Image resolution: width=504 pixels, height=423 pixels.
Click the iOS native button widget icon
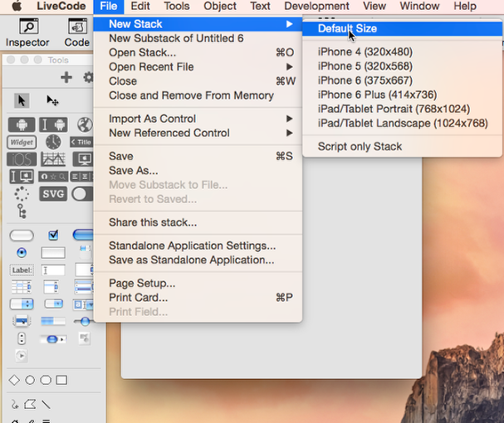[x=22, y=159]
